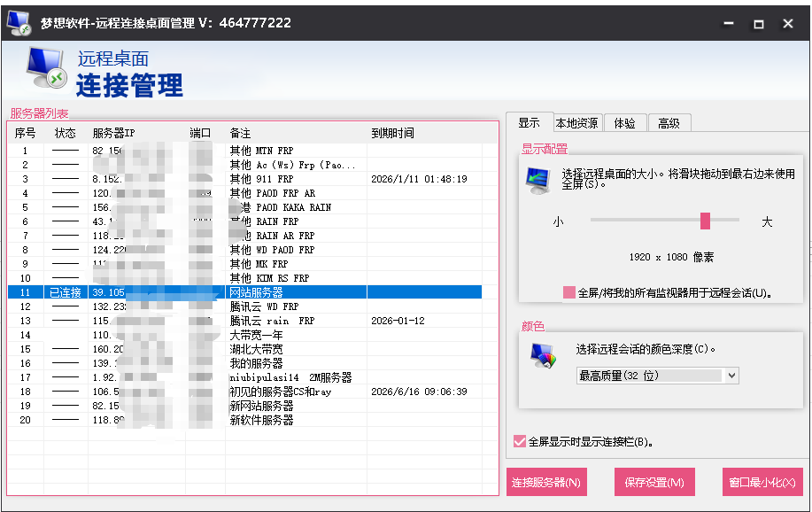The width and height of the screenshot is (812, 512).
Task: Click the remote desktop size slider handle
Action: [x=704, y=220]
